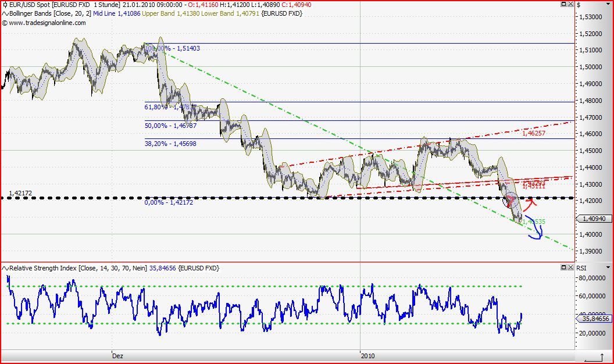614x364 pixels.
Task: Click the dollar sign icon on the price axis
Action: tap(579, 3)
